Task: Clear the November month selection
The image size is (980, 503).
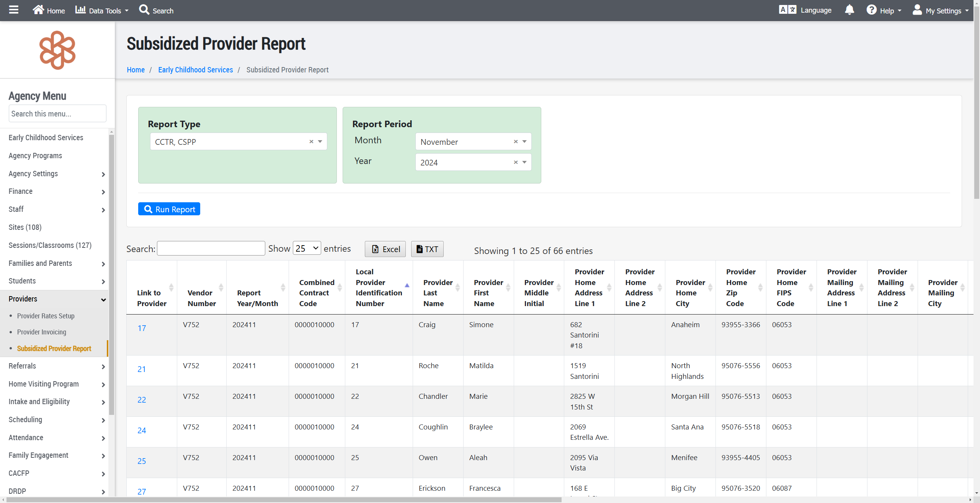Action: coord(516,142)
